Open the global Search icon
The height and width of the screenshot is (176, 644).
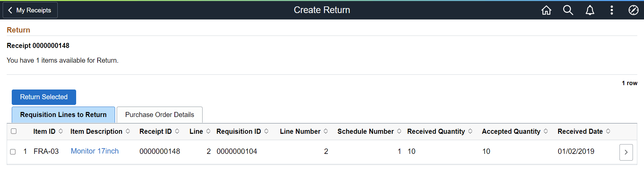coord(568,10)
